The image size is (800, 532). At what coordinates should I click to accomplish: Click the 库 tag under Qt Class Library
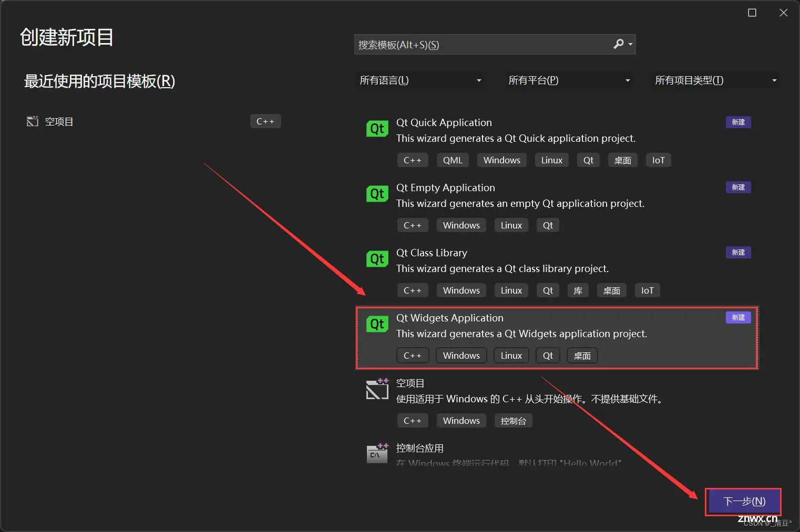point(578,290)
